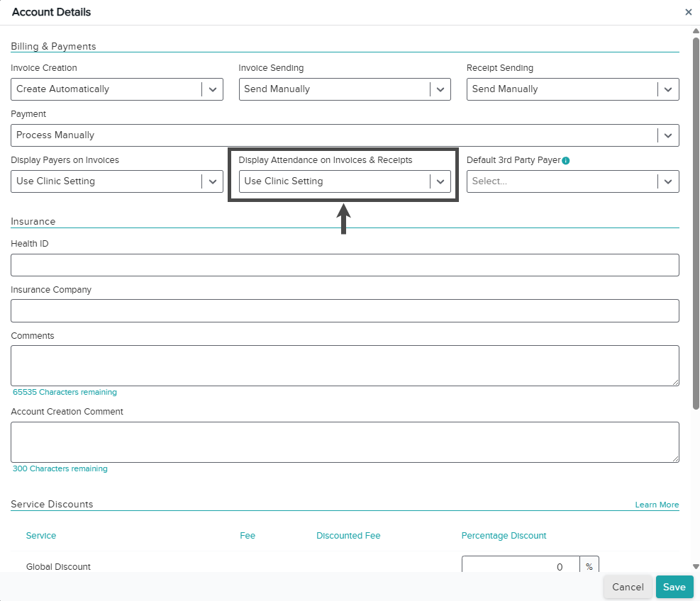
Task: Open the Payment Process Manually dropdown
Action: [345, 135]
